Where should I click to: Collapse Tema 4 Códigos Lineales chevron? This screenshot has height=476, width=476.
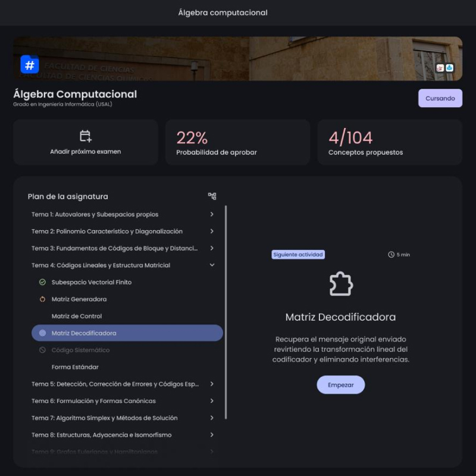tap(212, 265)
